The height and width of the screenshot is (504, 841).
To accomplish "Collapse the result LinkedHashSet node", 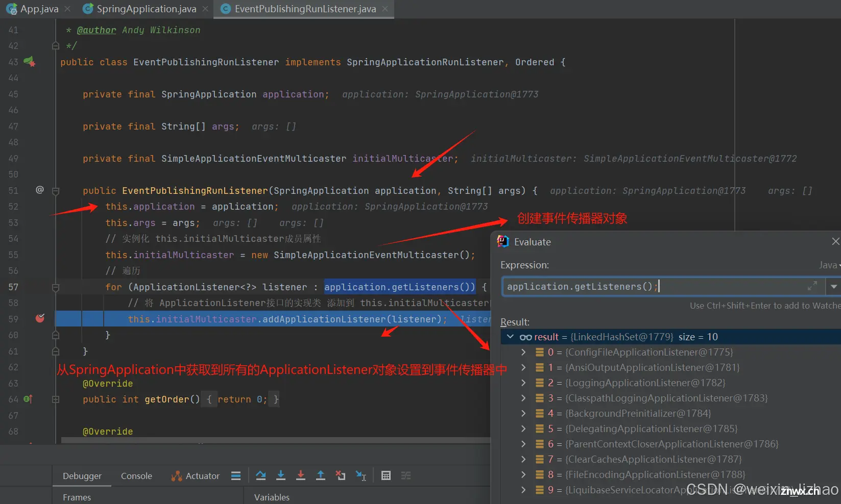I will click(510, 337).
